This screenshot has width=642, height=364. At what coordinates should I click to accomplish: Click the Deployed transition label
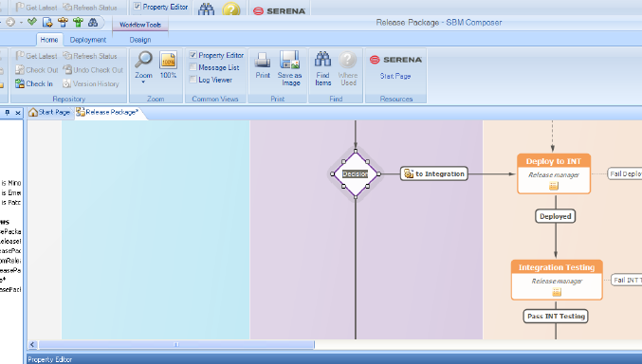coord(555,216)
